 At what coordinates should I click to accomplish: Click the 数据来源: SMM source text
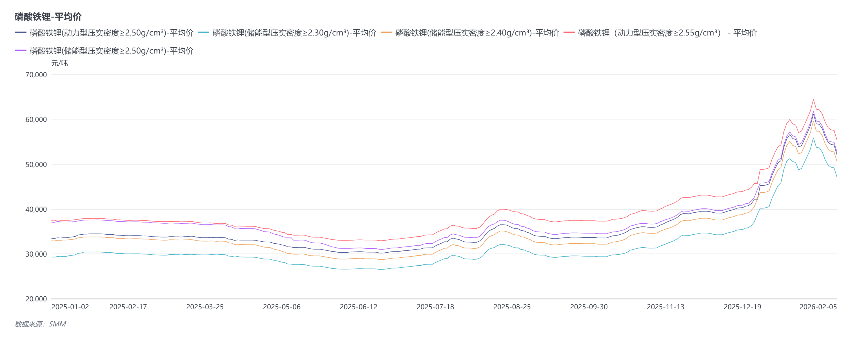[40, 324]
